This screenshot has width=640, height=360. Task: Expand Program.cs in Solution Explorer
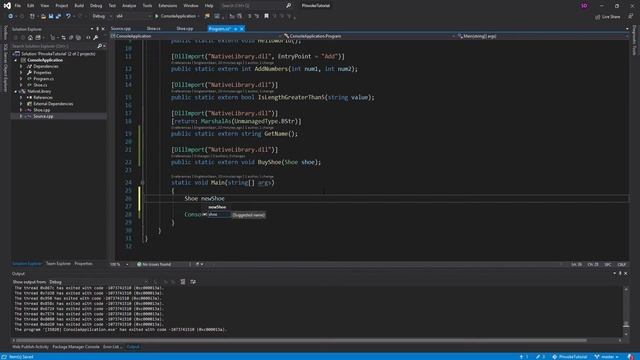pos(21,79)
